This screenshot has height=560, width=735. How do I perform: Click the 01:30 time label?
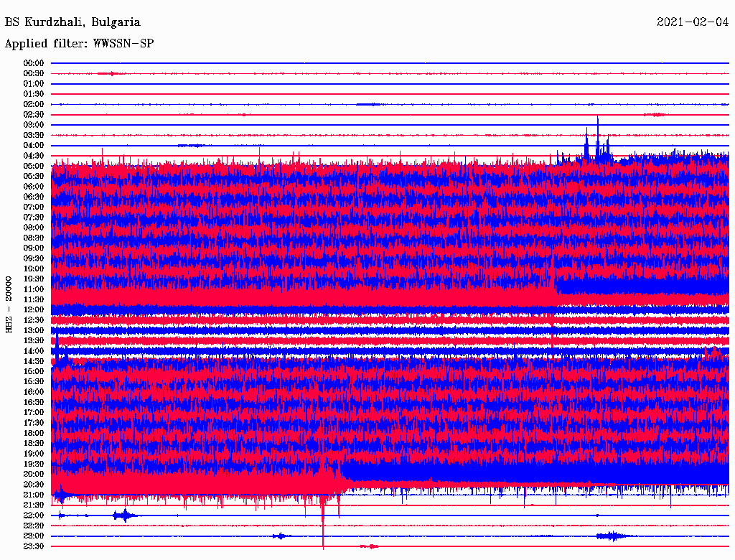(x=34, y=94)
